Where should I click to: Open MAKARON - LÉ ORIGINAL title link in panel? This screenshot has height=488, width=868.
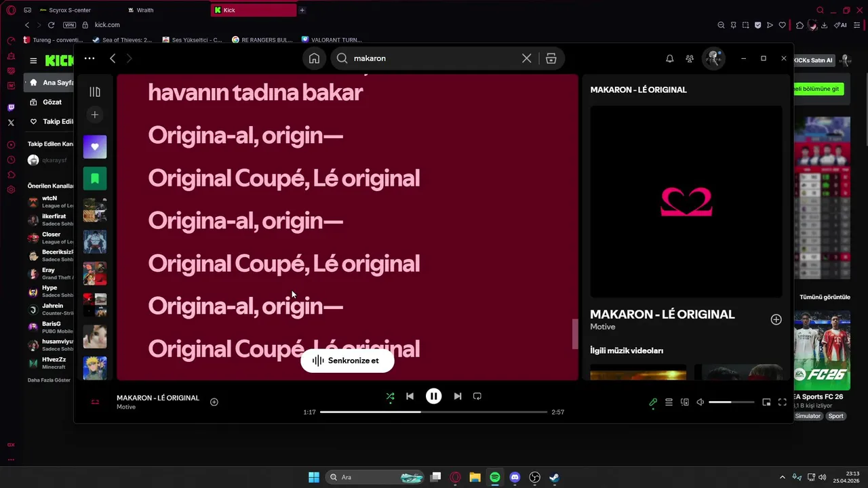[x=663, y=314]
